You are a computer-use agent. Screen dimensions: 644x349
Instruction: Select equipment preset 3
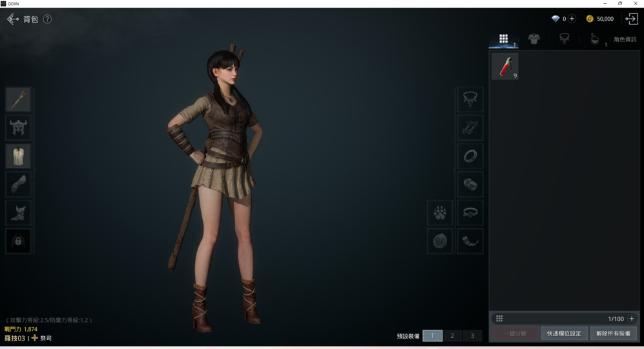[472, 336]
